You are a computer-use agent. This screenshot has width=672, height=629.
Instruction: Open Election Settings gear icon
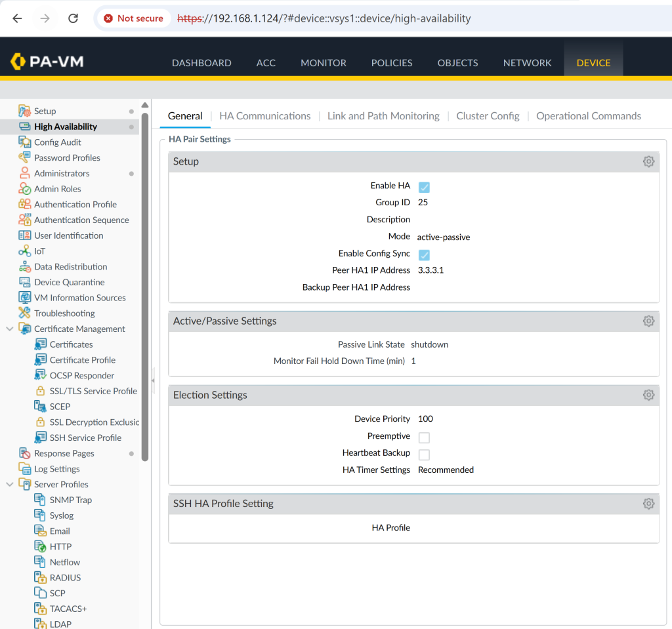(x=648, y=395)
